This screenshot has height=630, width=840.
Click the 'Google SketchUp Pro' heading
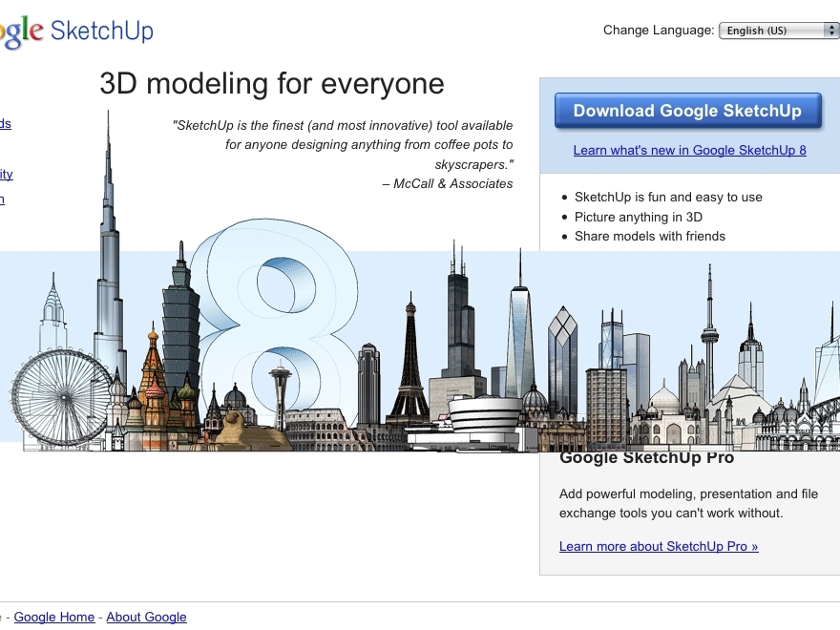[x=646, y=458]
